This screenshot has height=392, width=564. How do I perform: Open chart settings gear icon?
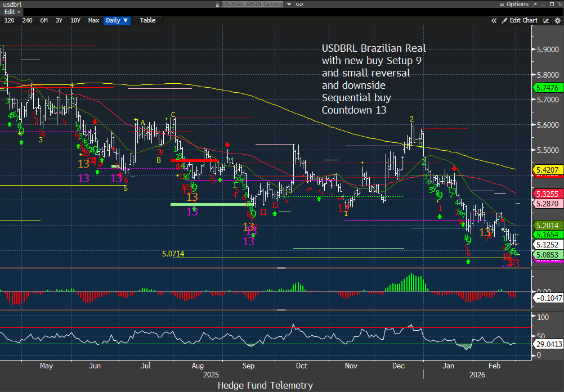point(556,20)
